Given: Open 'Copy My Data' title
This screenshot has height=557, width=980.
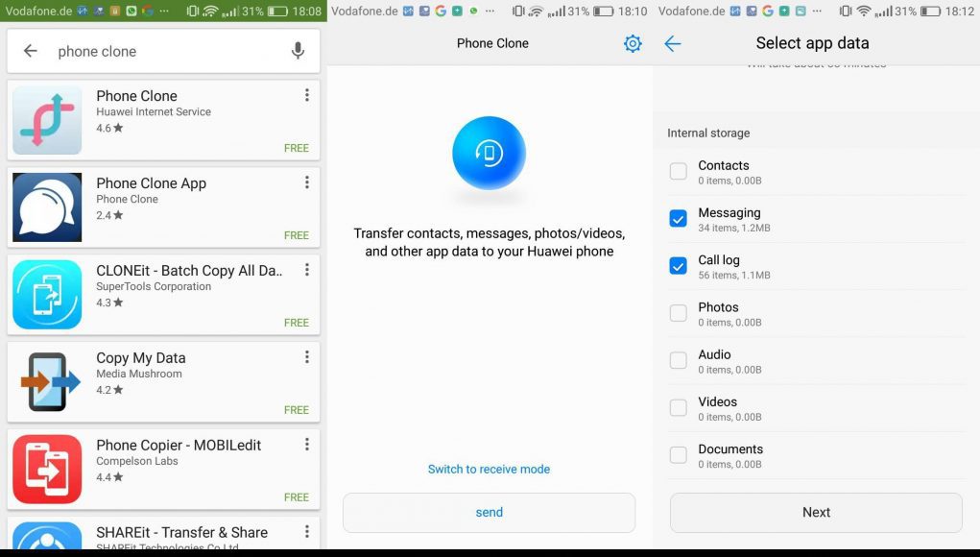Looking at the screenshot, I should [x=141, y=357].
